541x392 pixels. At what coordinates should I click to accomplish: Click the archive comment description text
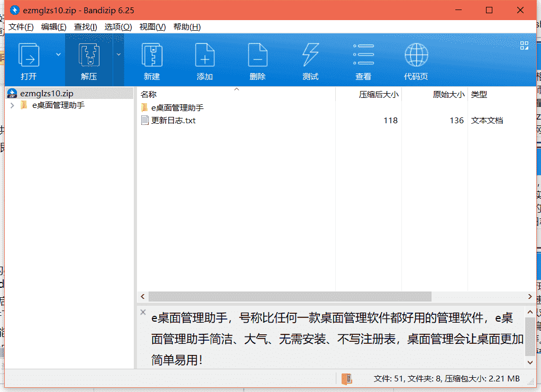337,339
